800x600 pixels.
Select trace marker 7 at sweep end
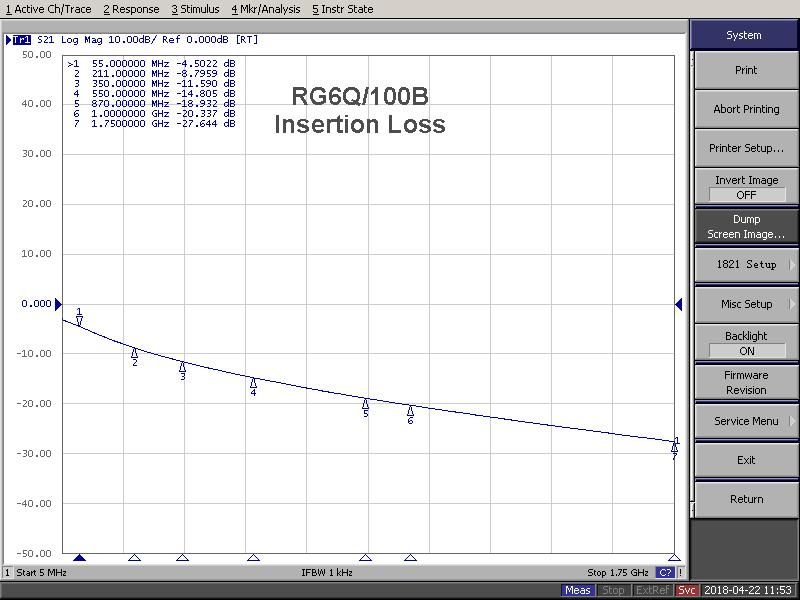674,451
